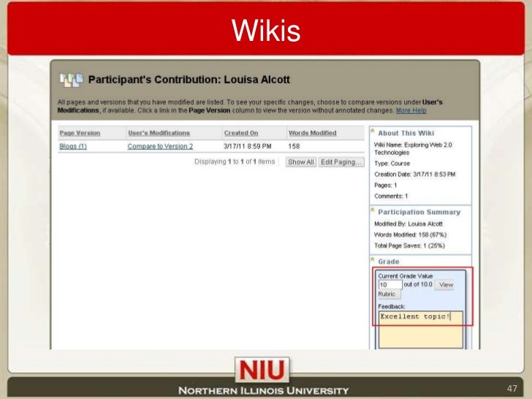The height and width of the screenshot is (399, 532).
Task: Sort by User's Modifications column header
Action: coord(159,133)
